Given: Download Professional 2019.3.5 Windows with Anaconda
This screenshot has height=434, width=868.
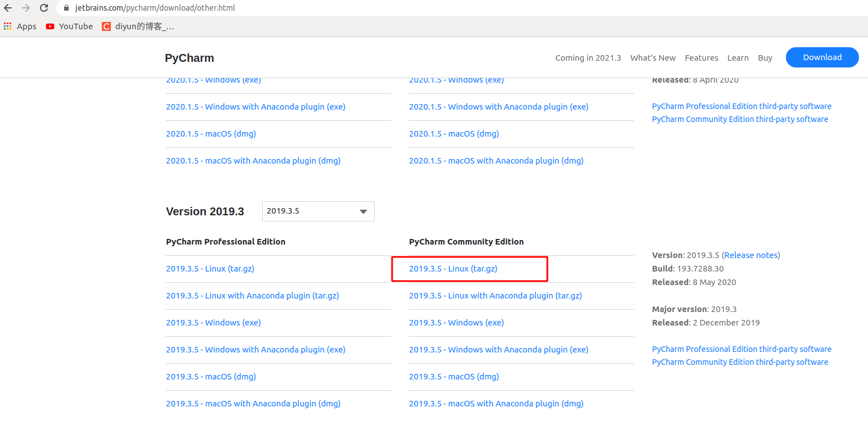Looking at the screenshot, I should [255, 350].
